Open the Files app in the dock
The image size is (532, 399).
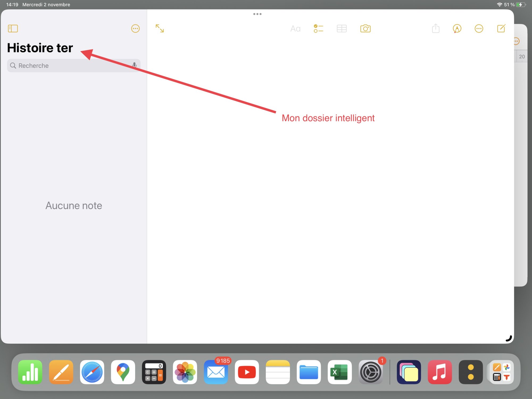tap(309, 372)
